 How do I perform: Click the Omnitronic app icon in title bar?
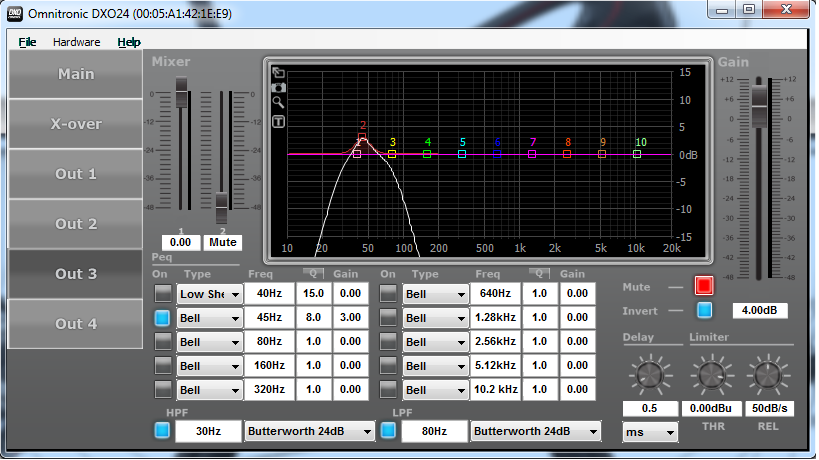tap(15, 14)
